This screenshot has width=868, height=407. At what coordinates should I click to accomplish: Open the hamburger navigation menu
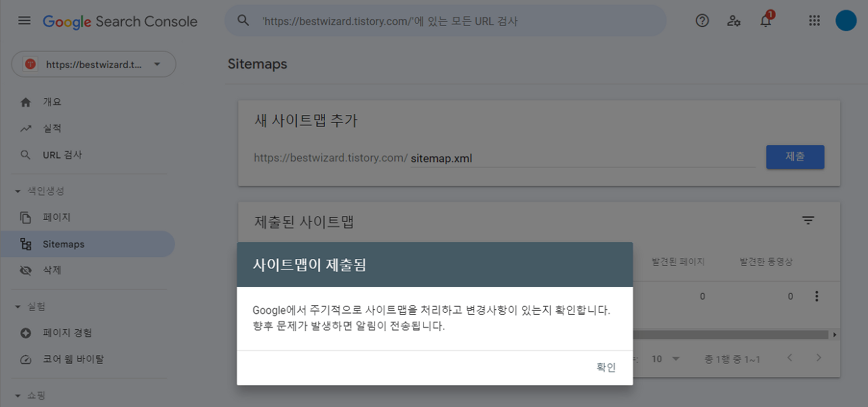(24, 20)
